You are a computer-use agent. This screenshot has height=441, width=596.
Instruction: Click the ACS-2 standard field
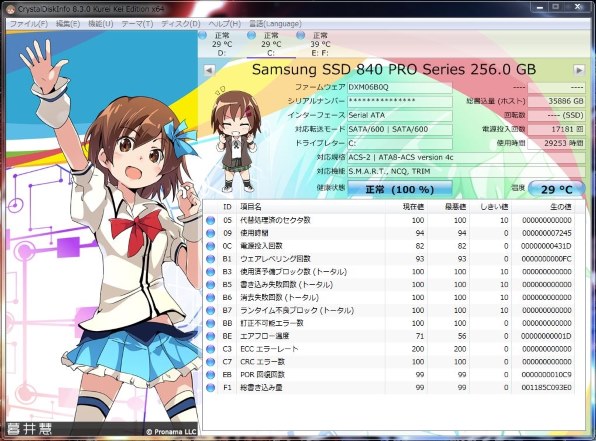pyautogui.click(x=466, y=157)
